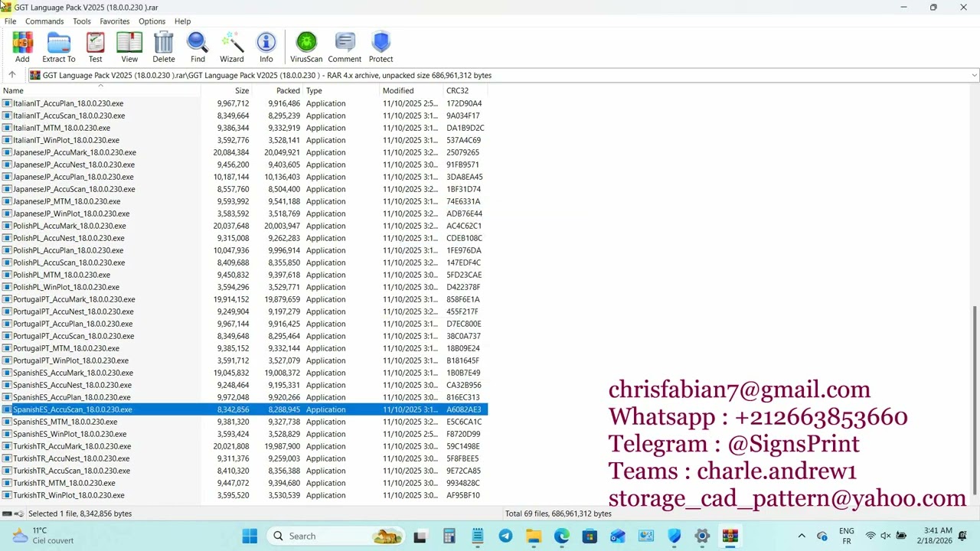Go up one folder level
This screenshot has width=980, height=551.
pos(12,75)
